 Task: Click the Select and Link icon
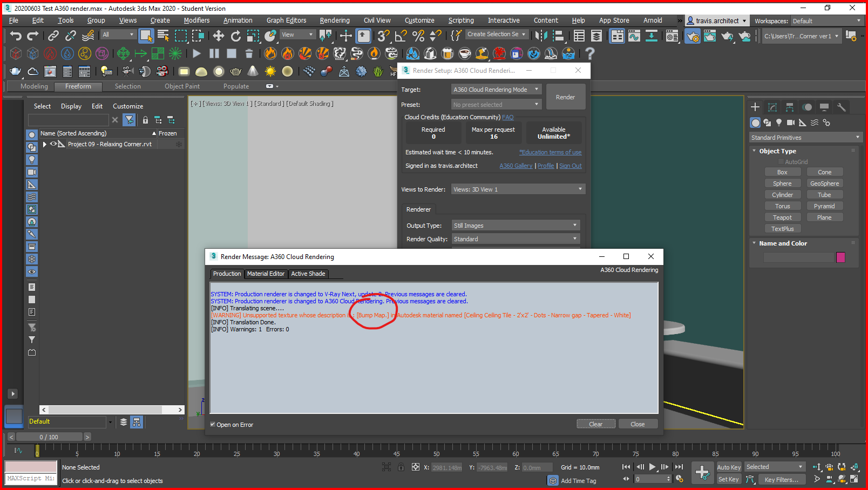pyautogui.click(x=53, y=36)
